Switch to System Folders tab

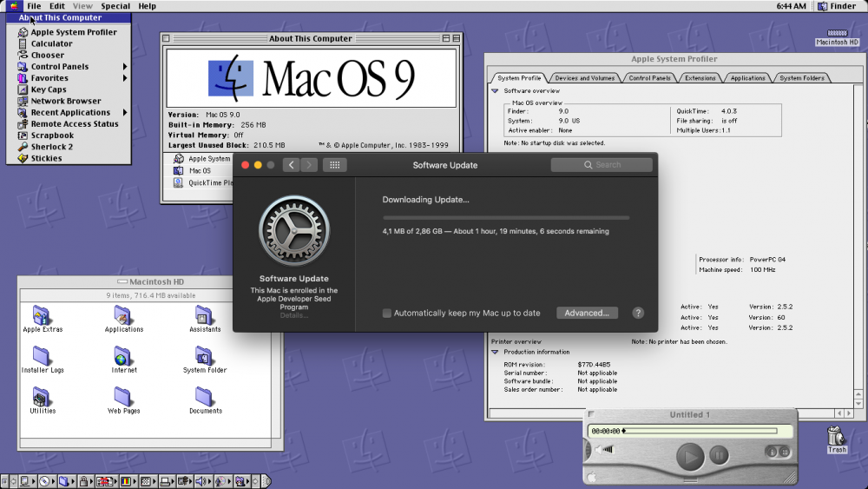click(x=801, y=78)
